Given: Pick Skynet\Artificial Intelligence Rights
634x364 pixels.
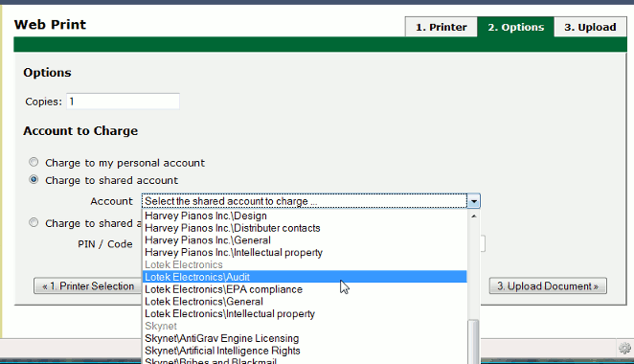Looking at the screenshot, I should point(305,351).
